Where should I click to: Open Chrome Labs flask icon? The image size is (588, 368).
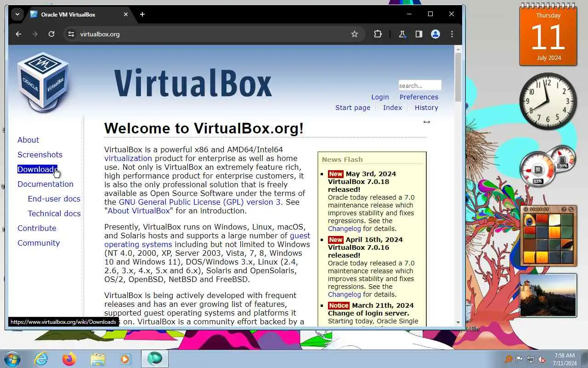(x=402, y=34)
